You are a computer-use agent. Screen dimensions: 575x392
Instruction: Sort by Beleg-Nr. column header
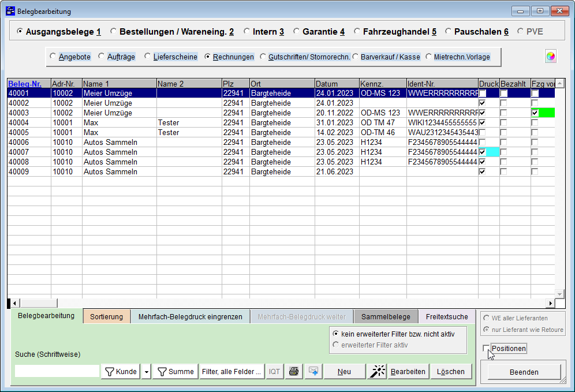(29, 84)
